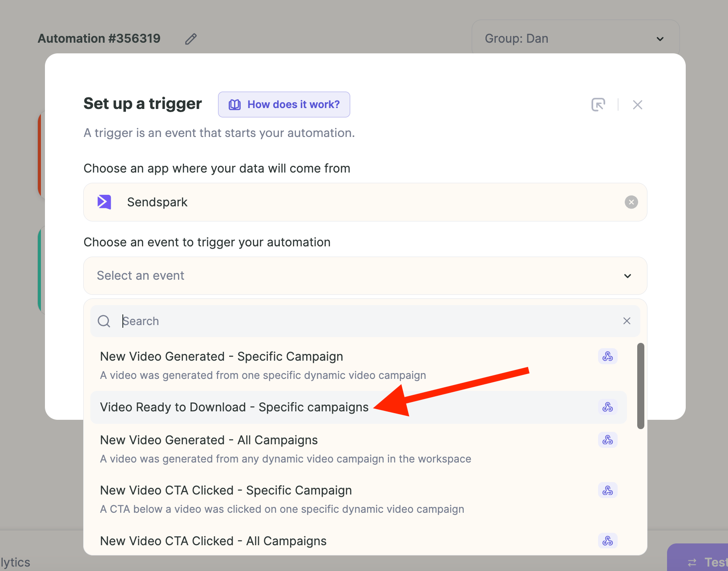Open the Group: Dan dropdown
The width and height of the screenshot is (728, 571).
pyautogui.click(x=575, y=39)
